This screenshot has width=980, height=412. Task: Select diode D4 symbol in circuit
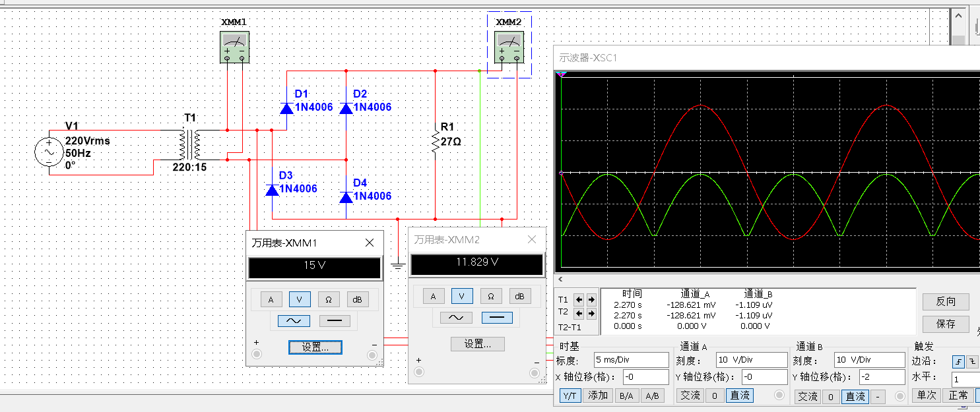(x=346, y=196)
